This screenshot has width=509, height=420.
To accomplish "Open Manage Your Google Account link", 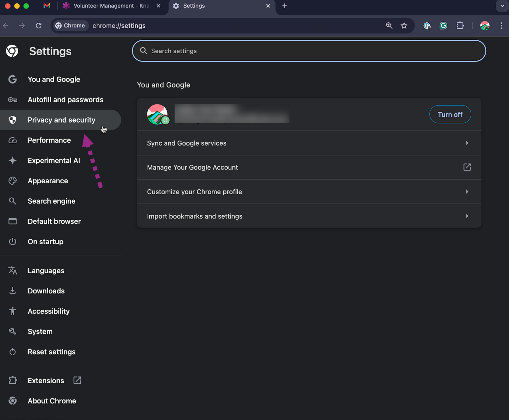I will (x=309, y=167).
